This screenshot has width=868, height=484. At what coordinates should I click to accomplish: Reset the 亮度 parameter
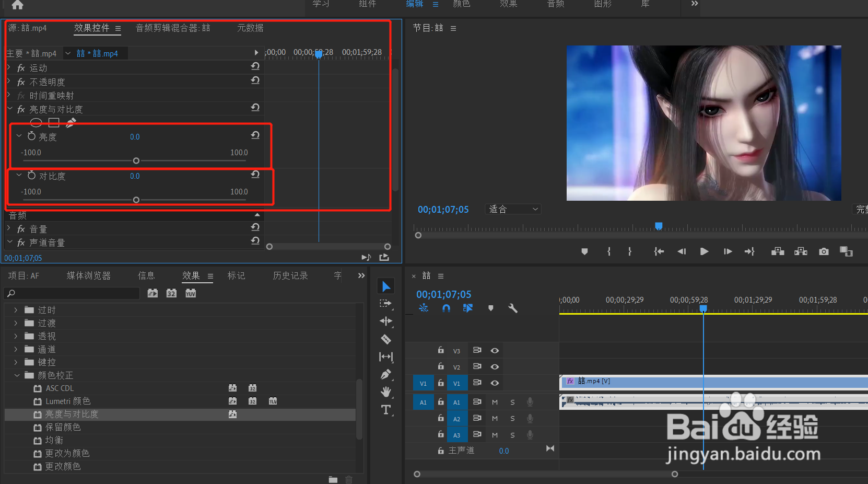pyautogui.click(x=255, y=135)
